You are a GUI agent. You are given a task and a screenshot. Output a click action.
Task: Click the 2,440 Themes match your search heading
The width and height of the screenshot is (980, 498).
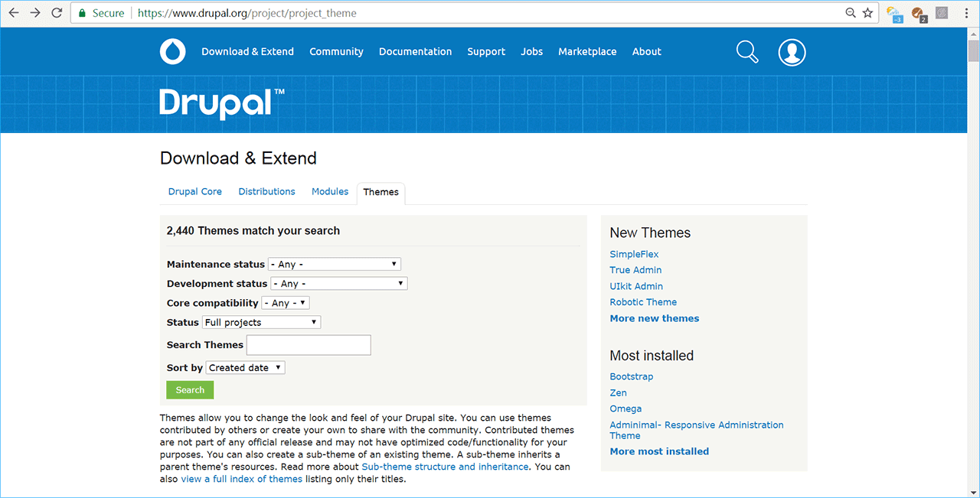point(253,230)
